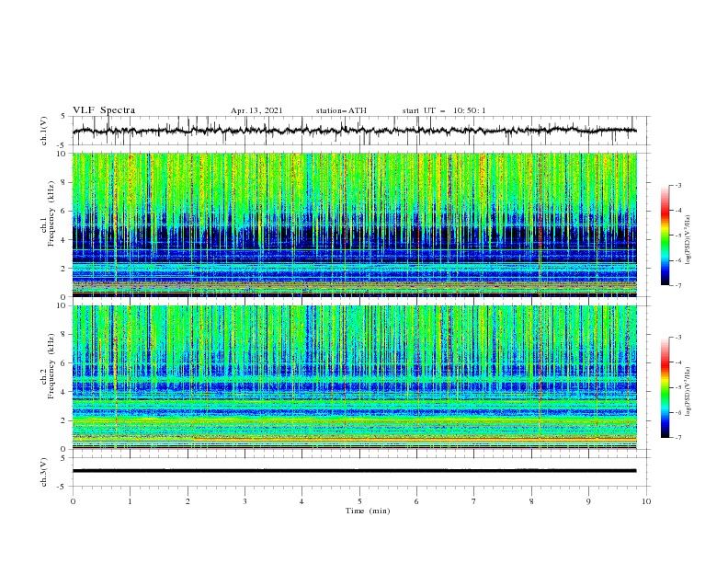
Task: Click the ch.2 PSD color bar
Action: (665, 387)
